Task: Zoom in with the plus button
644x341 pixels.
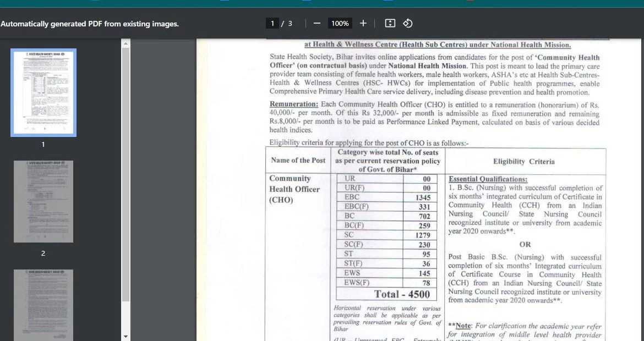Action: coord(363,24)
